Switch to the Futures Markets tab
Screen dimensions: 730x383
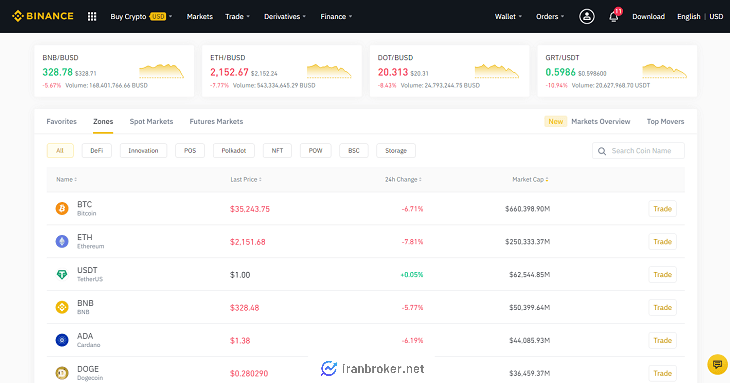[x=216, y=121]
